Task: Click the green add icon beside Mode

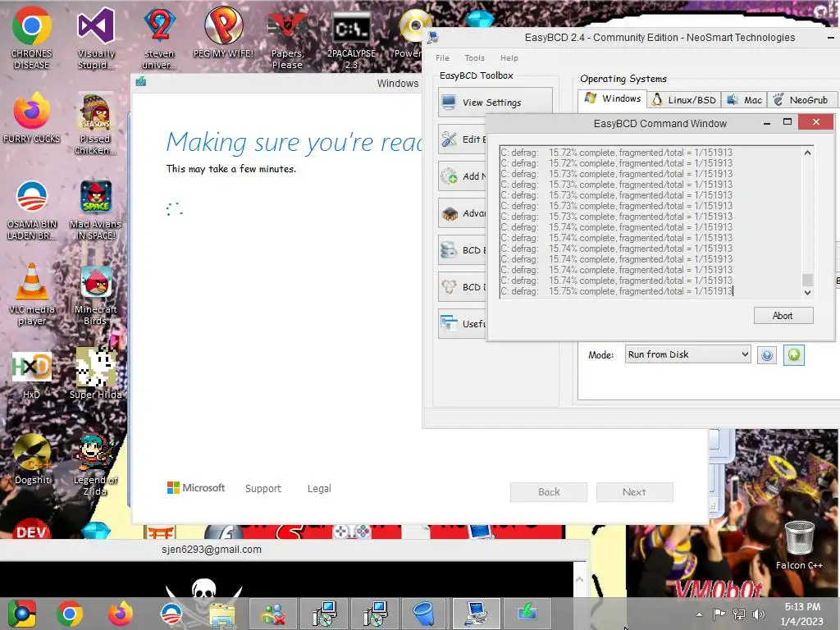Action: 794,355
